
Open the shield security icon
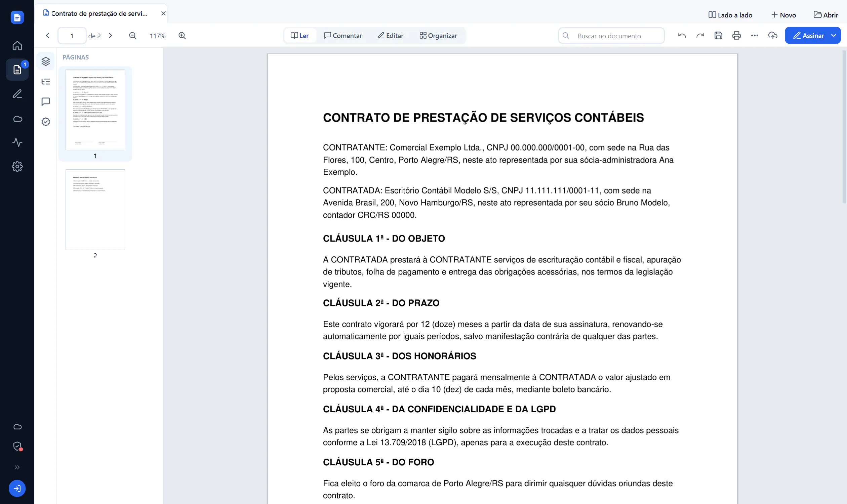(17, 446)
